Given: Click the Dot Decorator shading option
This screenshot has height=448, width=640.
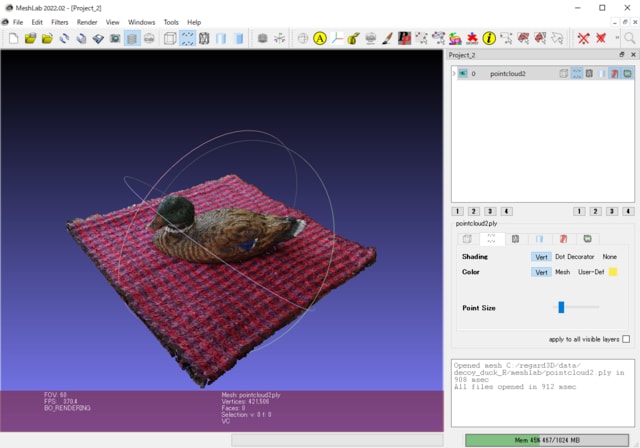Looking at the screenshot, I should pos(575,257).
